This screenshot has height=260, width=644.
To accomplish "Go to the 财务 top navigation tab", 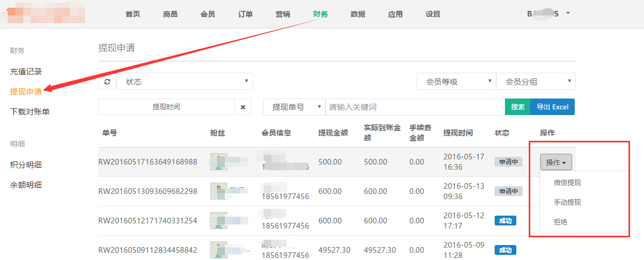I will coord(320,14).
